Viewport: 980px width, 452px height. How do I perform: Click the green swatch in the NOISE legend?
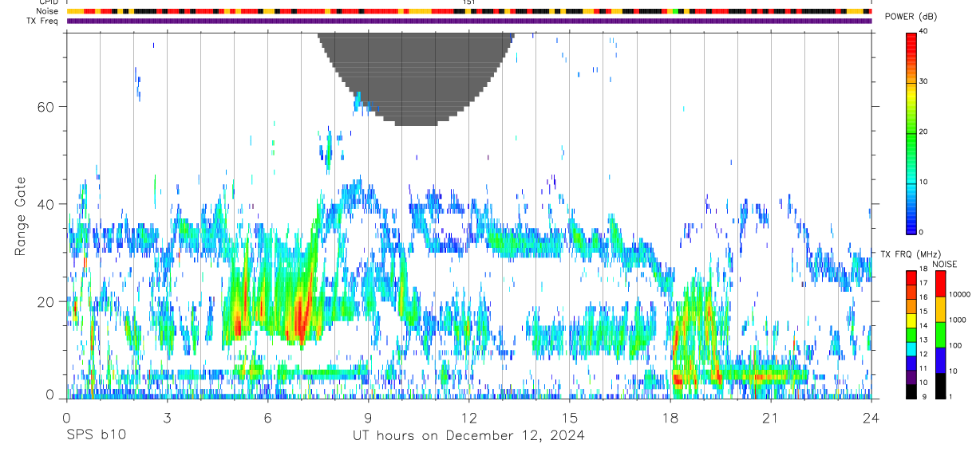tap(939, 335)
